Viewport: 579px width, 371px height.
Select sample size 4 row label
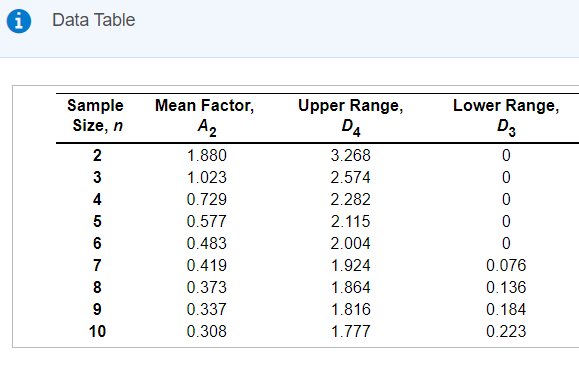[x=97, y=199]
